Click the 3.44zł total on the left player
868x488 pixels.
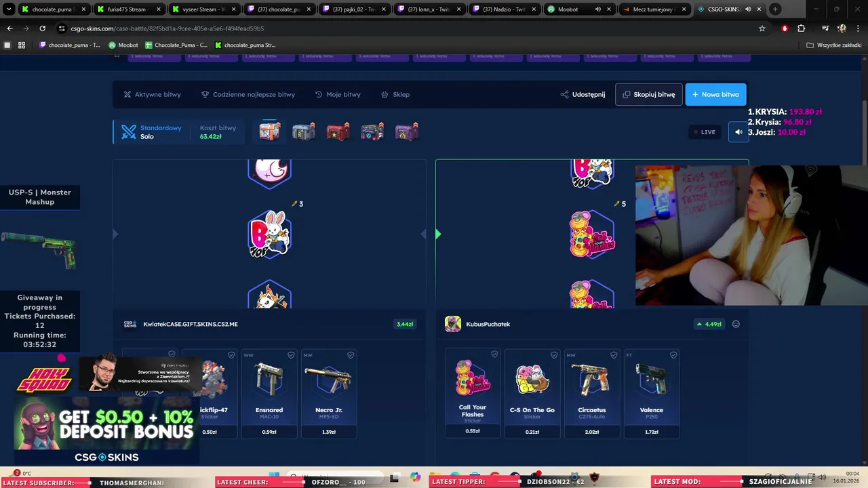pyautogui.click(x=405, y=324)
